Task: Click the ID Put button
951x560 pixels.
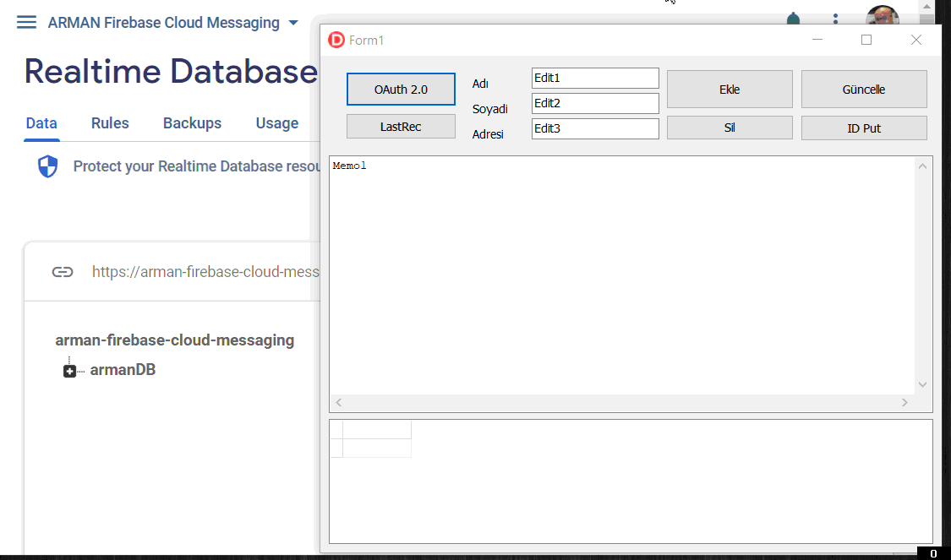Action: pos(864,128)
